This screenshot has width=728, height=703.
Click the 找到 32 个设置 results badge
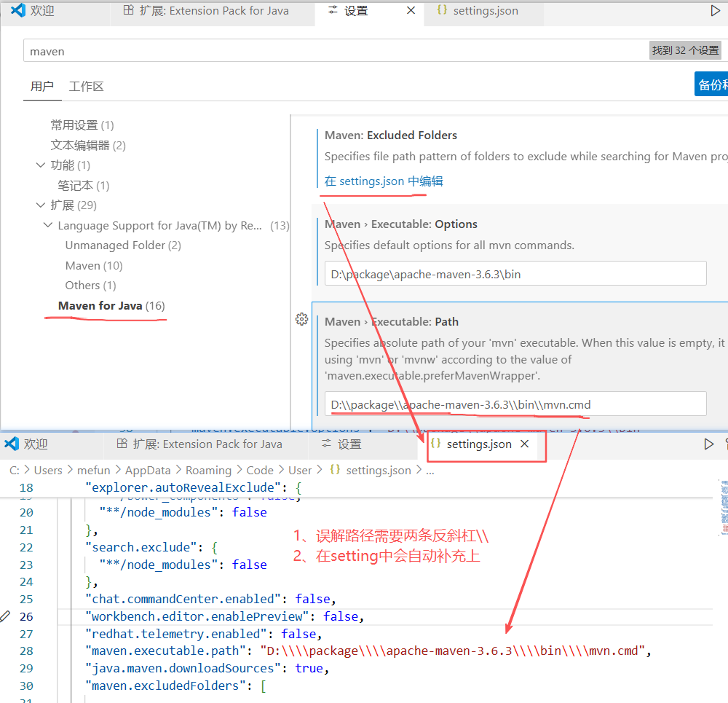point(685,50)
